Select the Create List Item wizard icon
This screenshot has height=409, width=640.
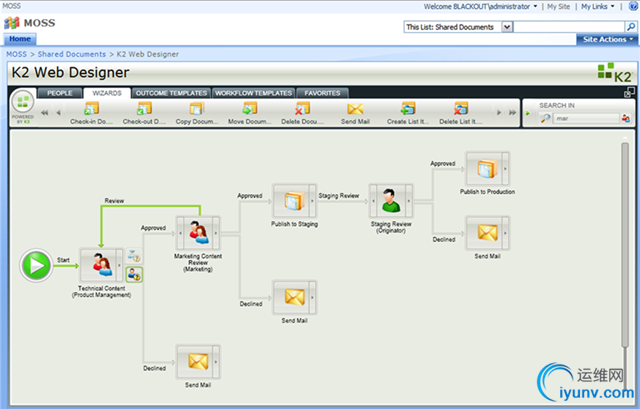point(408,109)
